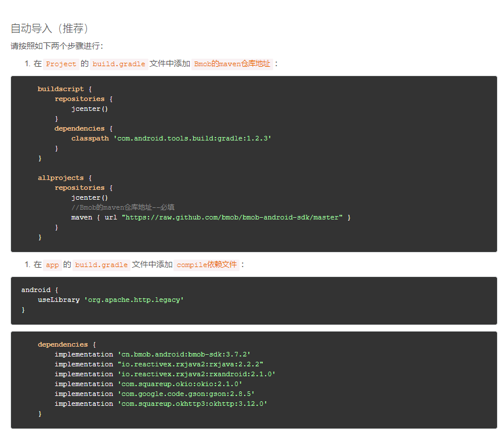Click 'implementation' before okhttp dependency
Screen dimensions: 504x432
click(x=84, y=404)
